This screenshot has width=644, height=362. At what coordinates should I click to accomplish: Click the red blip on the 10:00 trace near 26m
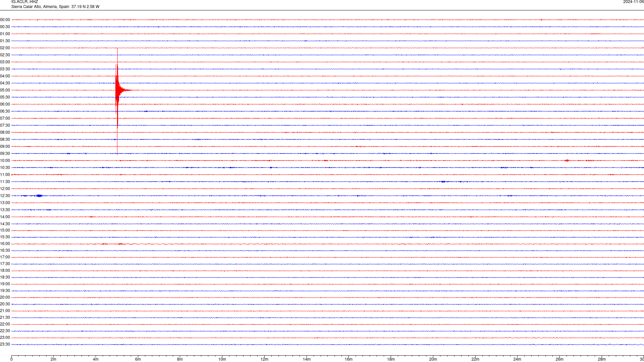pos(567,161)
